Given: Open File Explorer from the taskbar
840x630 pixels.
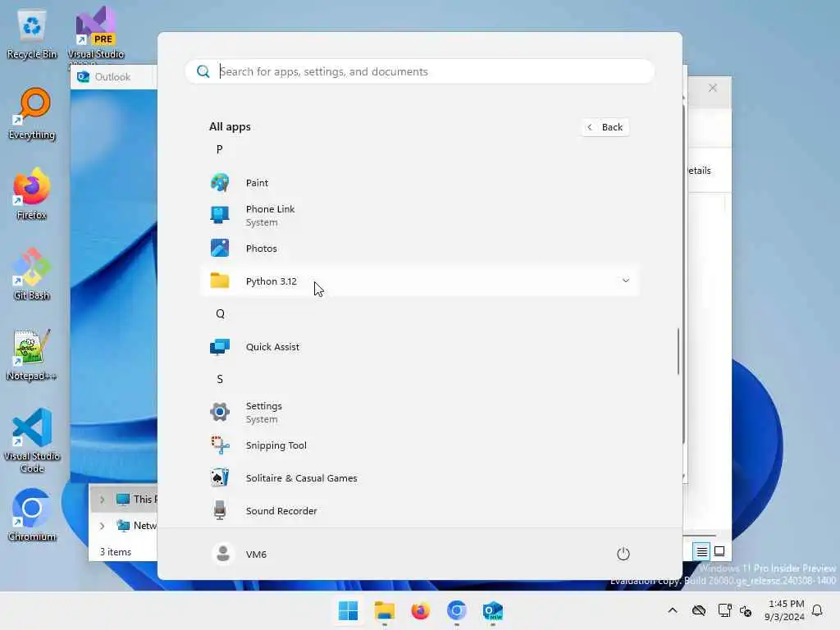Looking at the screenshot, I should click(384, 610).
